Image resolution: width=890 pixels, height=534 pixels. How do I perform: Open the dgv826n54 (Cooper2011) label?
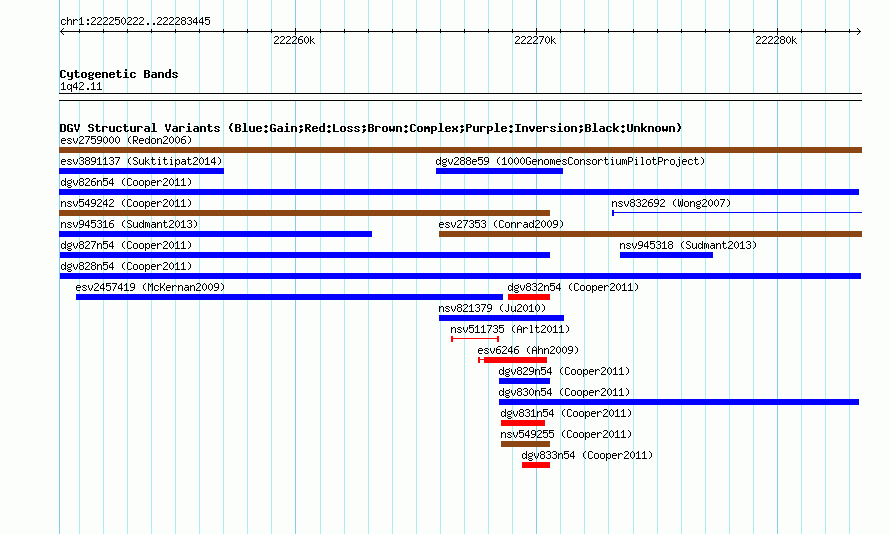pos(126,182)
